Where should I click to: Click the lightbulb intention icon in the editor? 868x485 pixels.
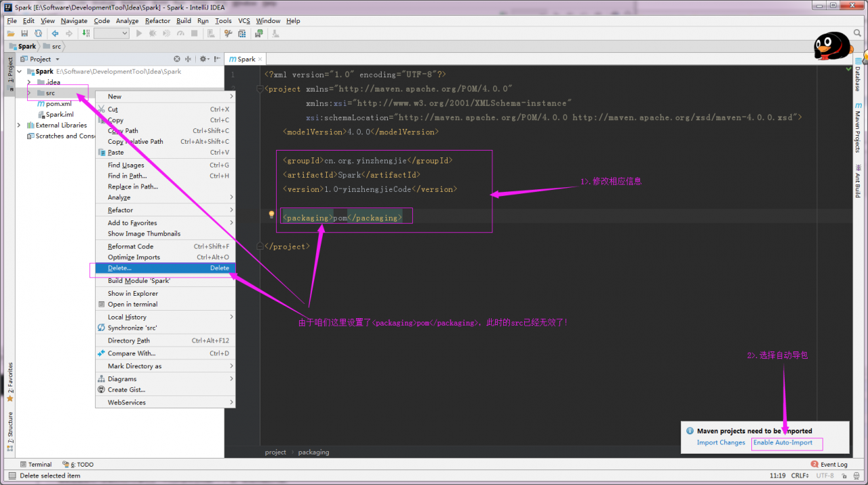[271, 214]
